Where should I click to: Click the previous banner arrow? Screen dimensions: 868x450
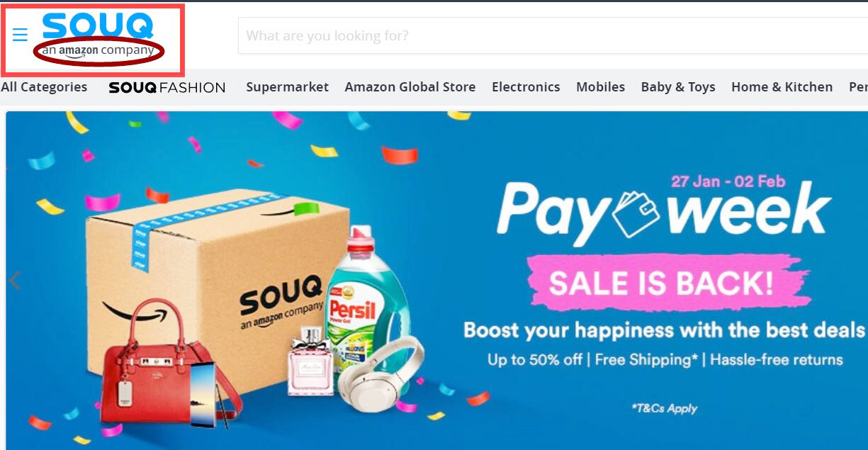pos(14,281)
